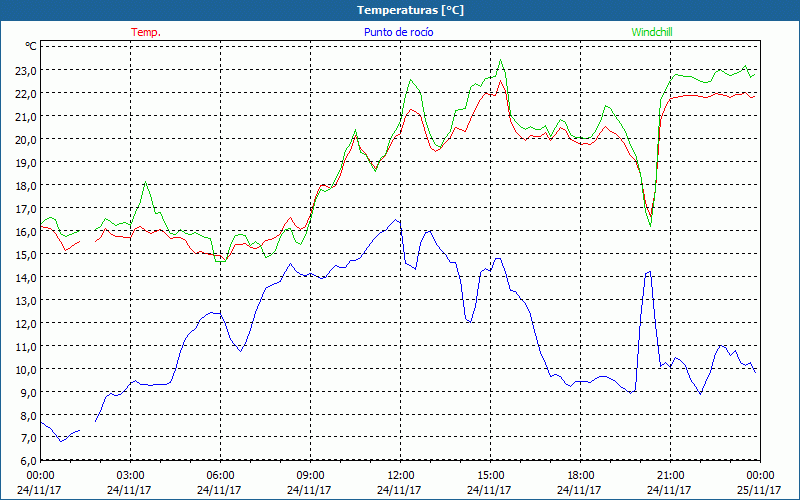Click the 9,0 y-axis value
Screen dimensions: 800x500
pos(28,392)
